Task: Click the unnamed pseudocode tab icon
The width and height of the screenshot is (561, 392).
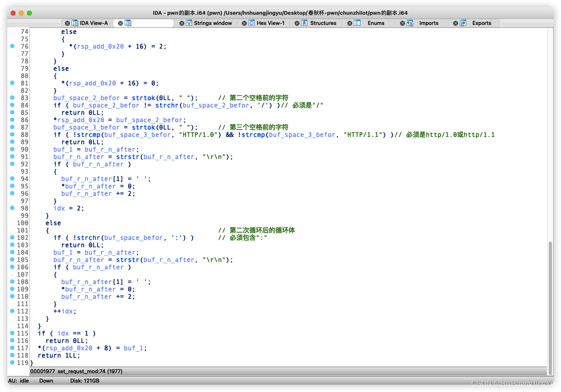Action: coord(128,23)
